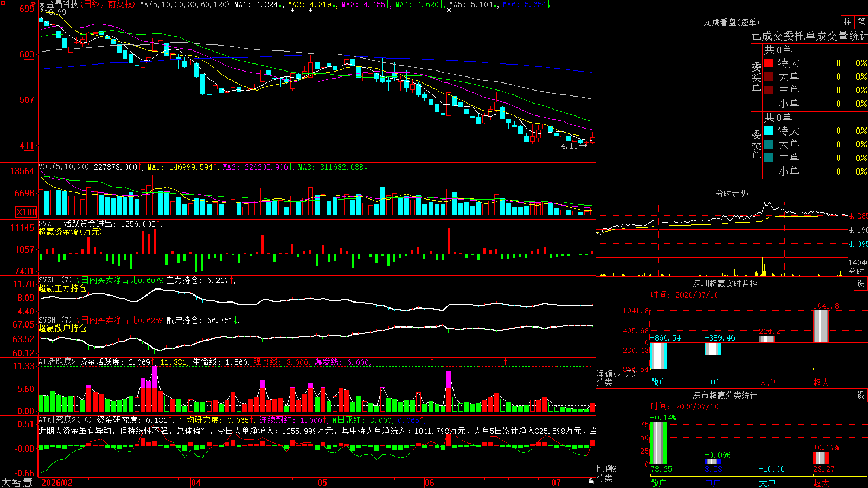Click the 大智慧 logo in the bottom-left corner
This screenshot has width=868, height=488.
coord(17,483)
